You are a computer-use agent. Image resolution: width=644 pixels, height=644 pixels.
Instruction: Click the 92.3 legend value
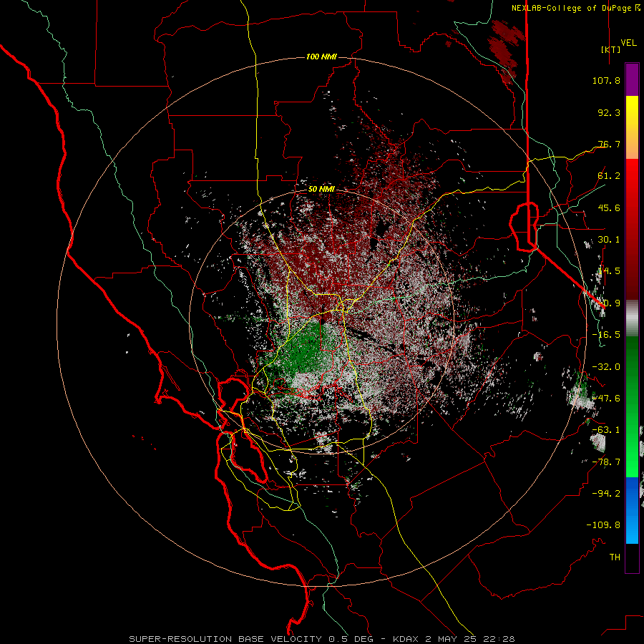(x=609, y=112)
